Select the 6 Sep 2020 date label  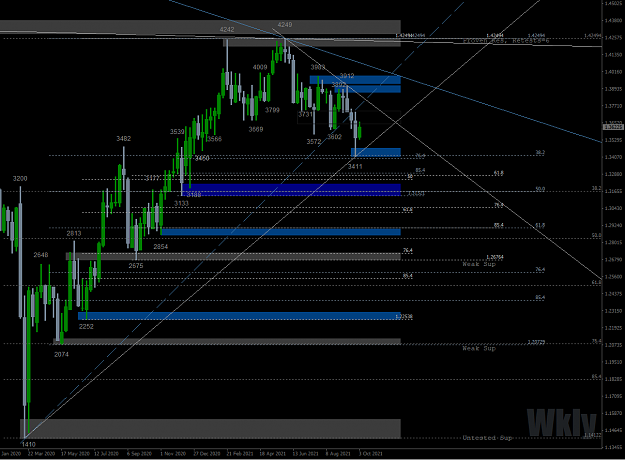[139, 454]
